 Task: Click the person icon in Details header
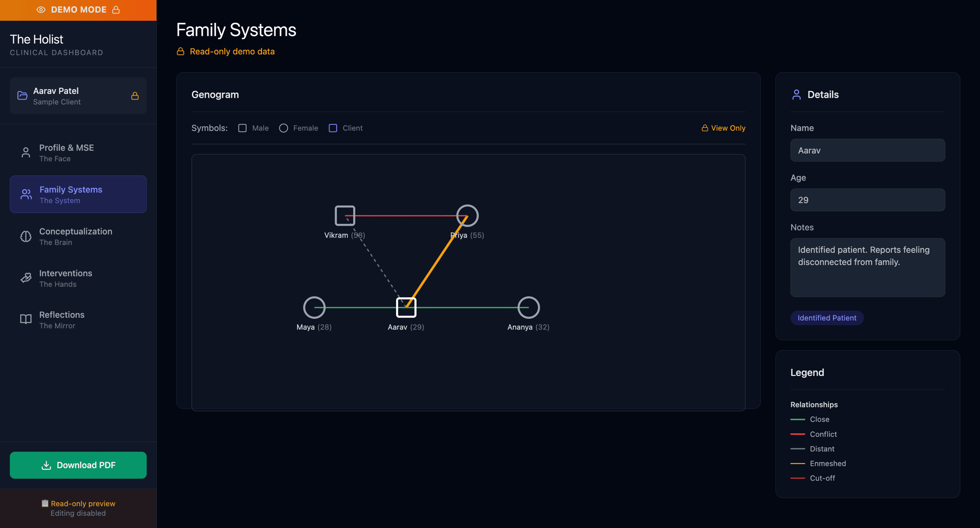pyautogui.click(x=796, y=95)
